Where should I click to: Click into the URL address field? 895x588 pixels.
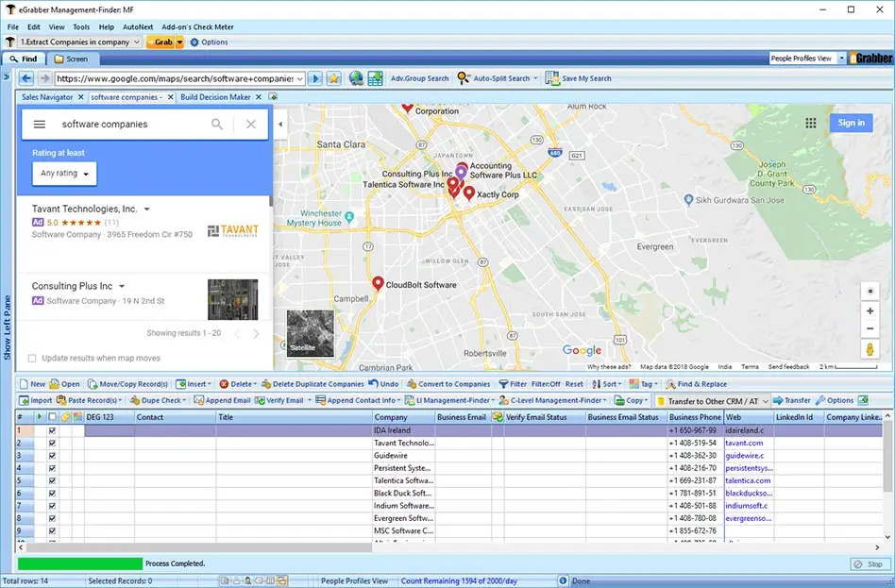[174, 78]
